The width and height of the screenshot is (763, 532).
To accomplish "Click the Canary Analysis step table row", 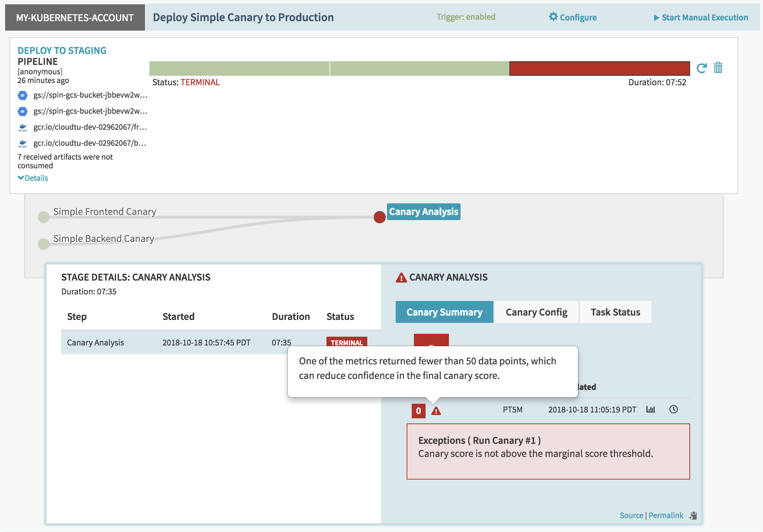I will pyautogui.click(x=221, y=343).
